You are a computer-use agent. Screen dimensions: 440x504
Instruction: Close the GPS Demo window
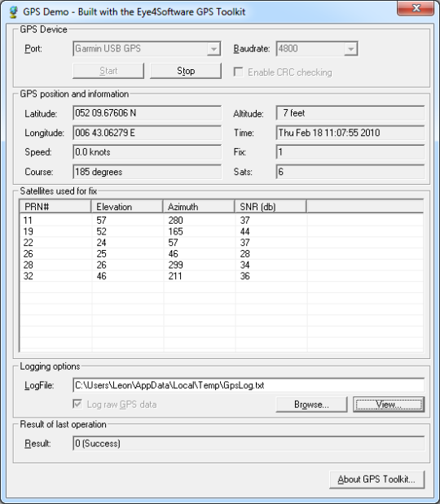pos(416,8)
